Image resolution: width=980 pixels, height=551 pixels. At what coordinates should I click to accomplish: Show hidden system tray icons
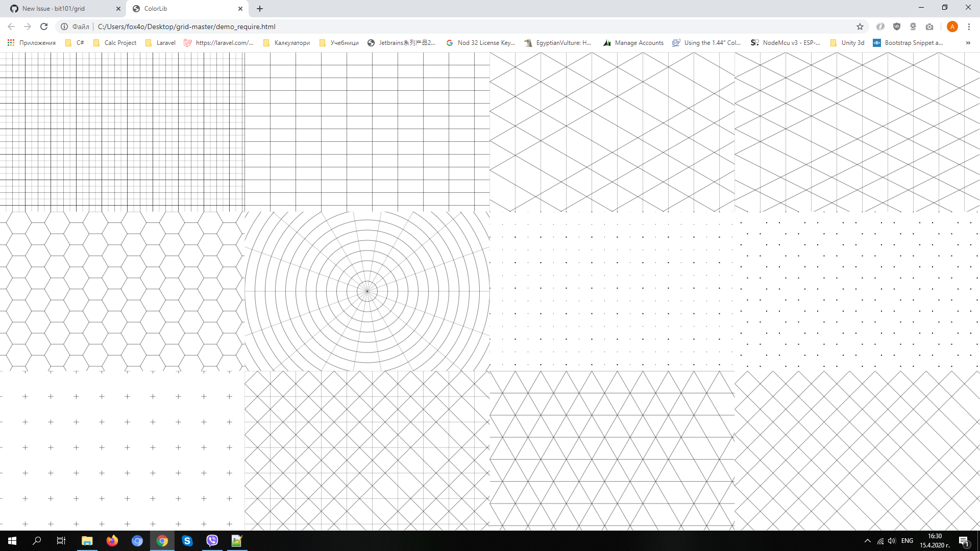(x=867, y=541)
